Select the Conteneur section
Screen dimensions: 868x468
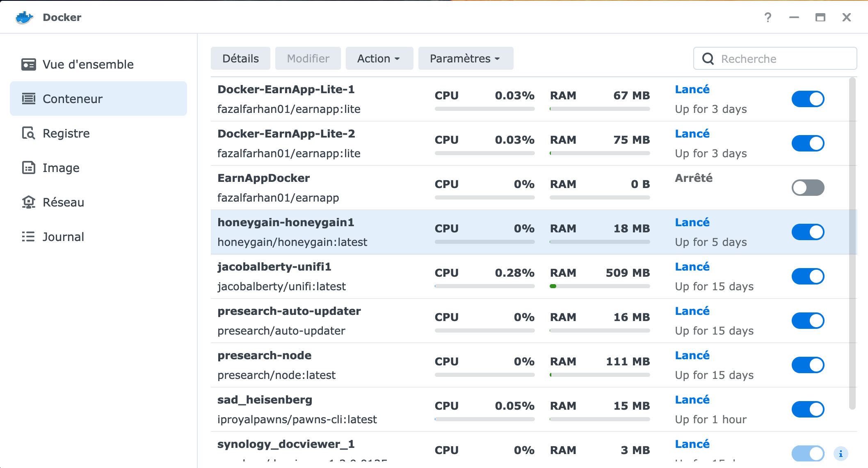coord(98,99)
